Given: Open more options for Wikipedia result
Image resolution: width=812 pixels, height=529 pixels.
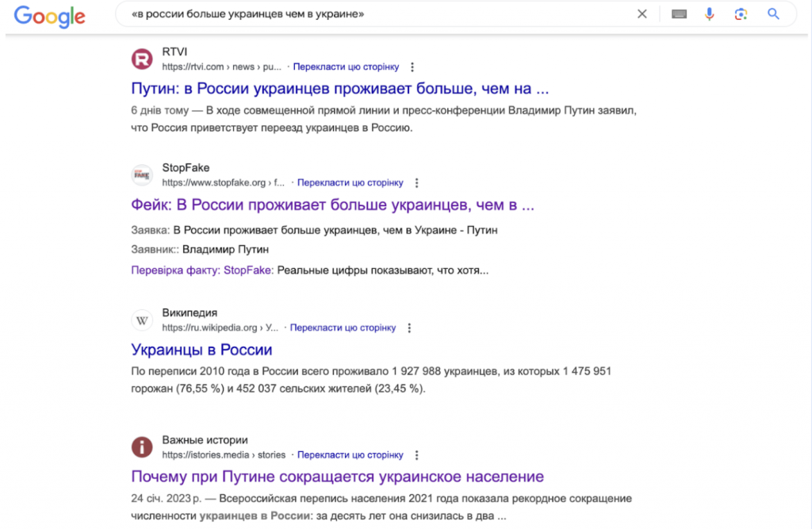Looking at the screenshot, I should tap(409, 328).
